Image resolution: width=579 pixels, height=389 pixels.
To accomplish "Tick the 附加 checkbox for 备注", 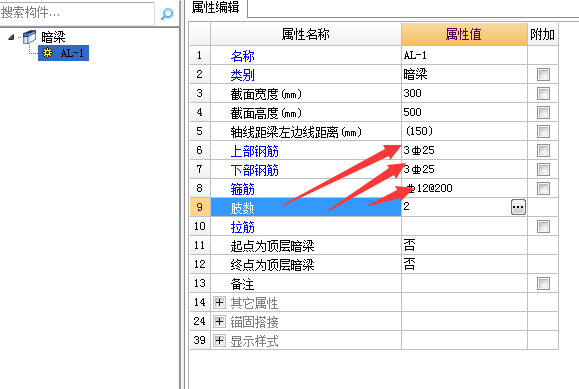I will click(543, 284).
